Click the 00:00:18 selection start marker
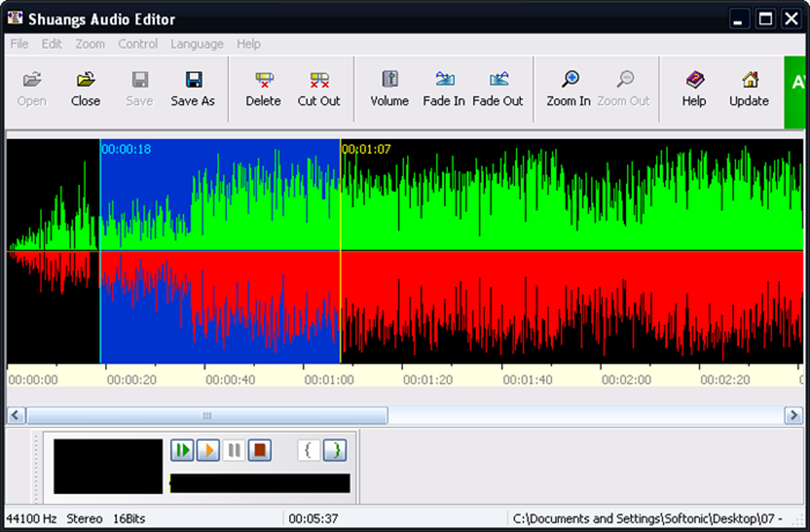The image size is (810, 532). [x=126, y=149]
